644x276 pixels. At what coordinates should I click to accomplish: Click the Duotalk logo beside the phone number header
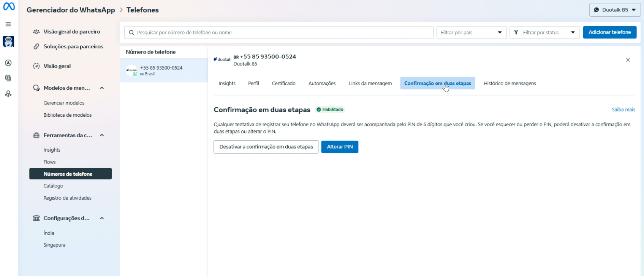(222, 59)
